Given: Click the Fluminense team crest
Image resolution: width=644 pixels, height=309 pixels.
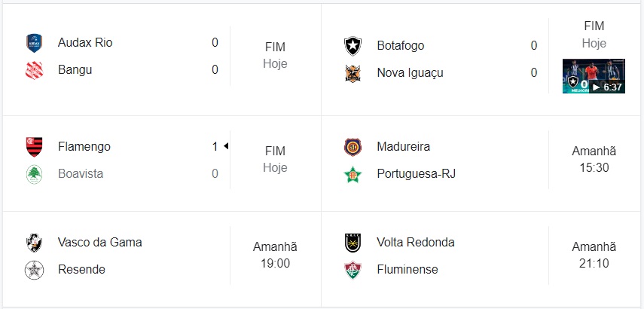Looking at the screenshot, I should [353, 270].
